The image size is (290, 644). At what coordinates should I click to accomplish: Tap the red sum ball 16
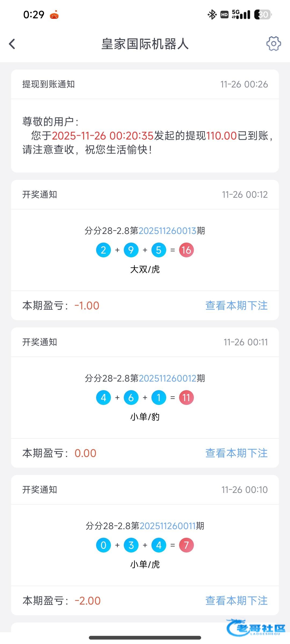point(186,250)
